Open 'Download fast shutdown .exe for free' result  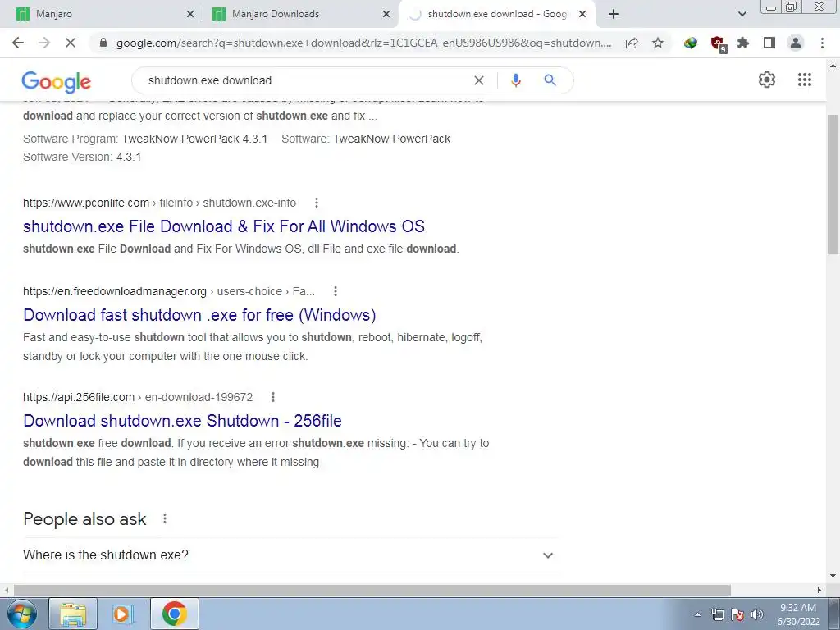199,315
